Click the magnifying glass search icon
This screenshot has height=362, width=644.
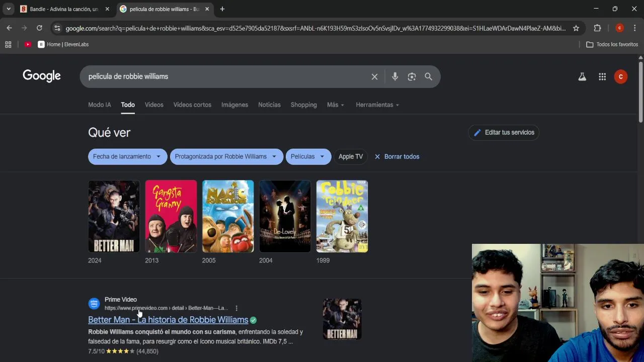(428, 76)
